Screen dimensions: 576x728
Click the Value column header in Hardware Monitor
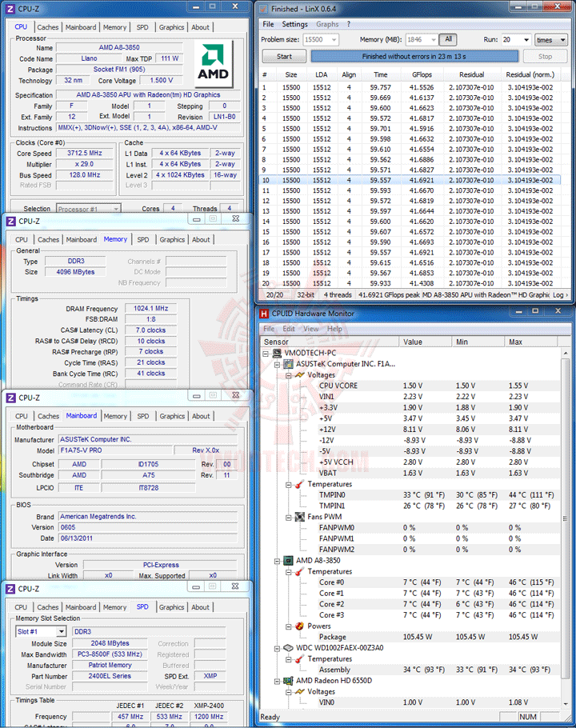[425, 342]
